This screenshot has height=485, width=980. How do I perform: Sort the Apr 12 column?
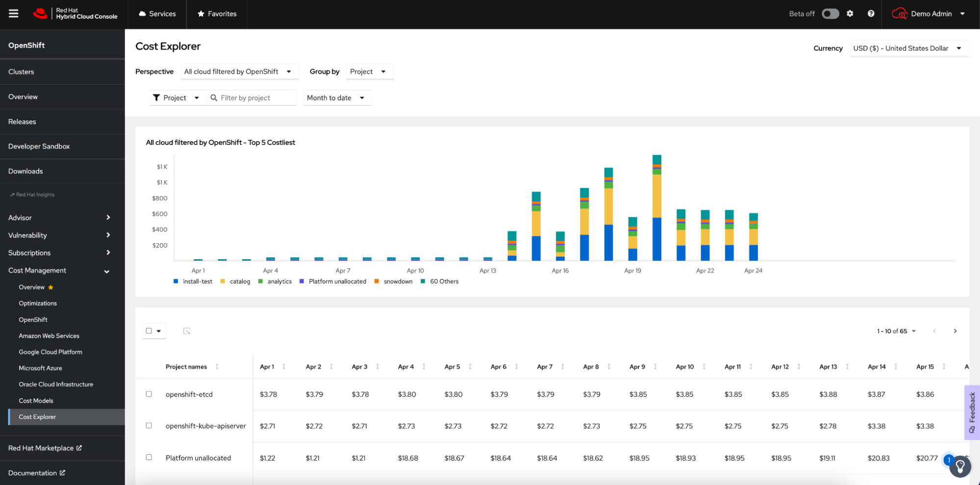pos(799,366)
